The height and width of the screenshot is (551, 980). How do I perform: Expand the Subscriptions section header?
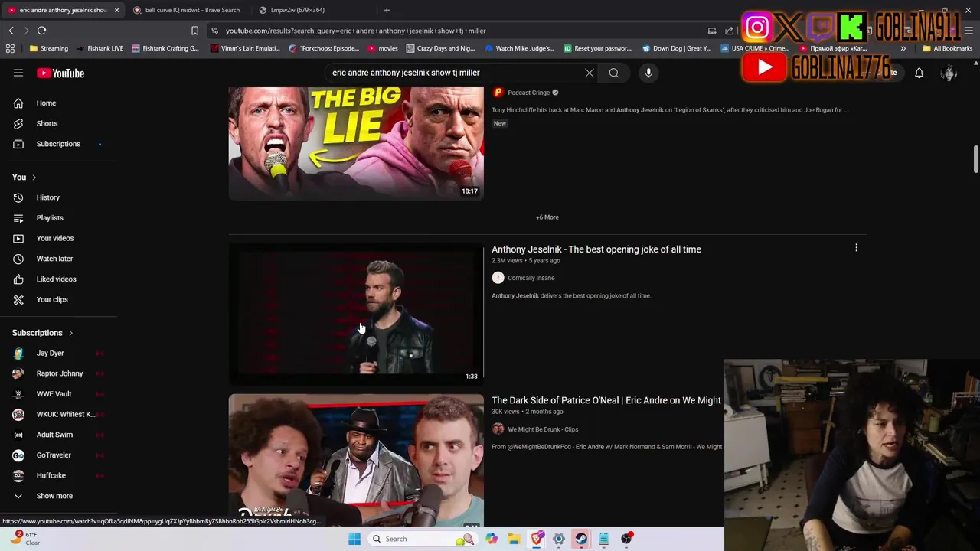tap(43, 333)
